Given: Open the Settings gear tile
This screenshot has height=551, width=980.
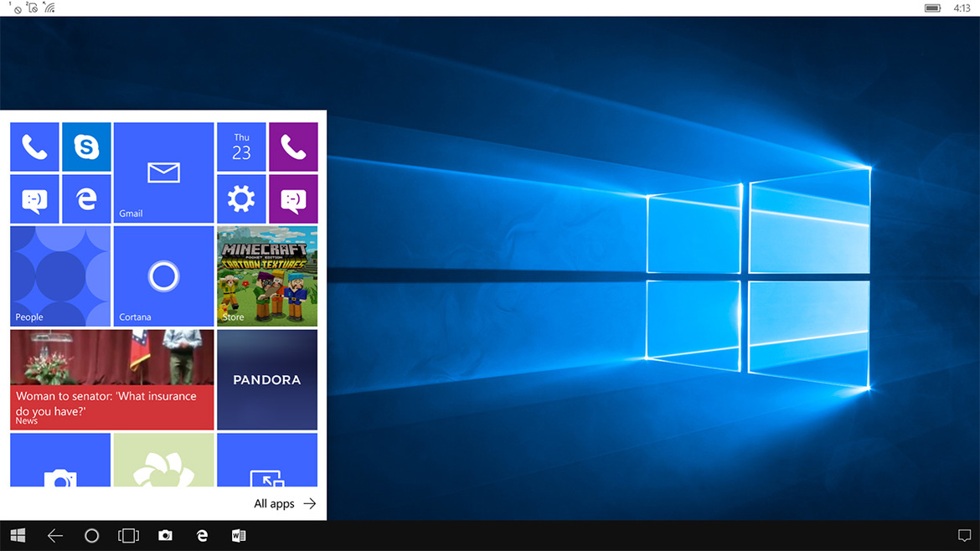Looking at the screenshot, I should tap(241, 198).
